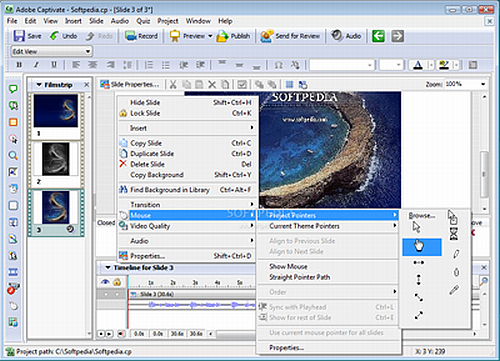Go to the previous slide with green arrow
Image resolution: width=500 pixels, height=361 pixels.
click(x=378, y=36)
